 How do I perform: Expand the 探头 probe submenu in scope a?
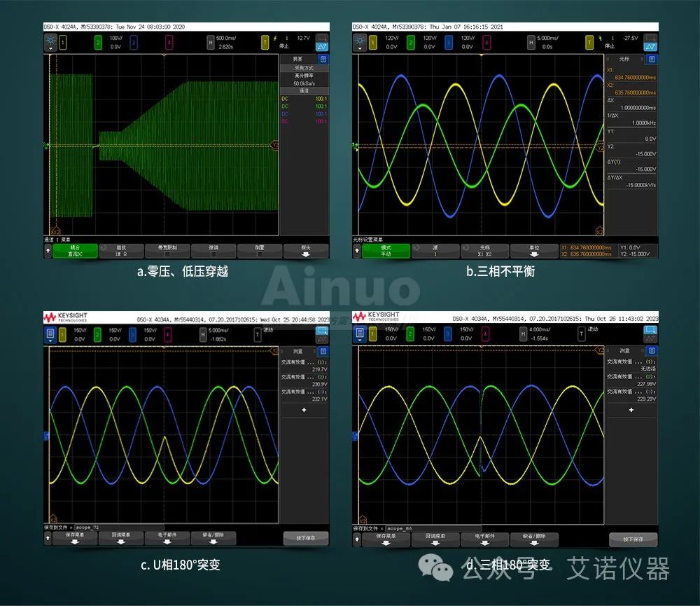(x=305, y=251)
